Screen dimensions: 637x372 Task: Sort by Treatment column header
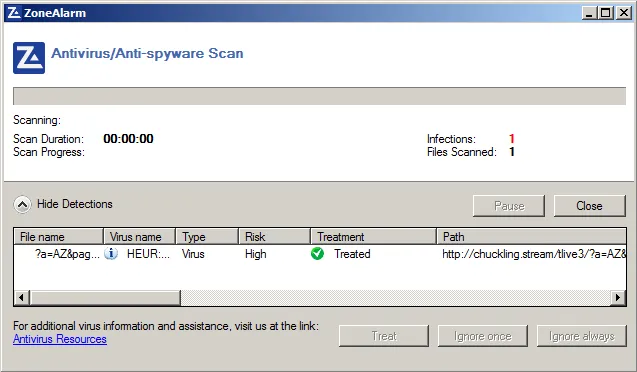[x=373, y=236]
